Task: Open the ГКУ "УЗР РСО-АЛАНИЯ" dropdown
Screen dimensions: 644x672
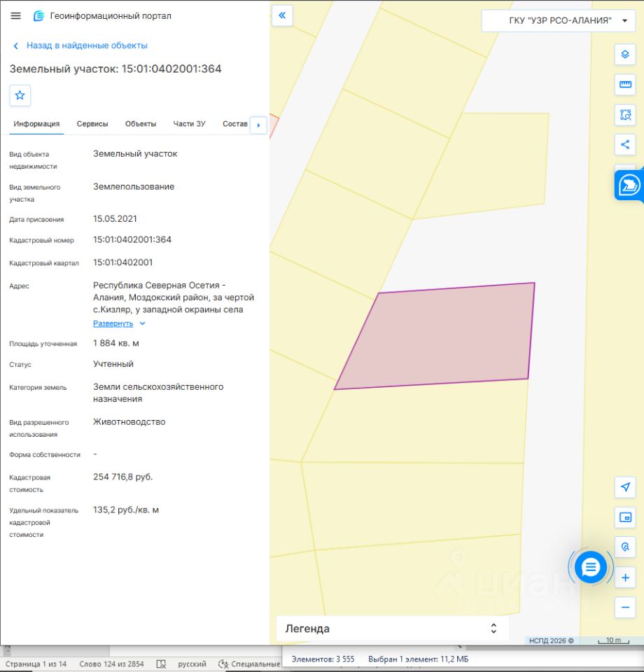Action: click(x=559, y=20)
